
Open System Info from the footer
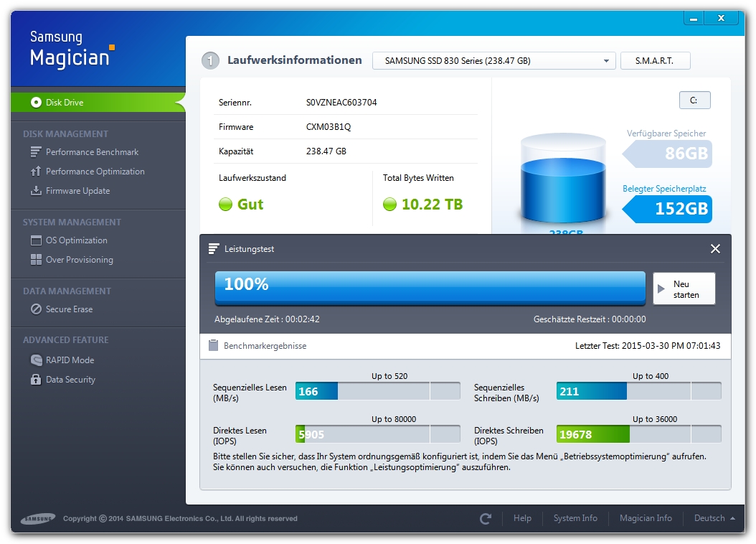point(575,518)
